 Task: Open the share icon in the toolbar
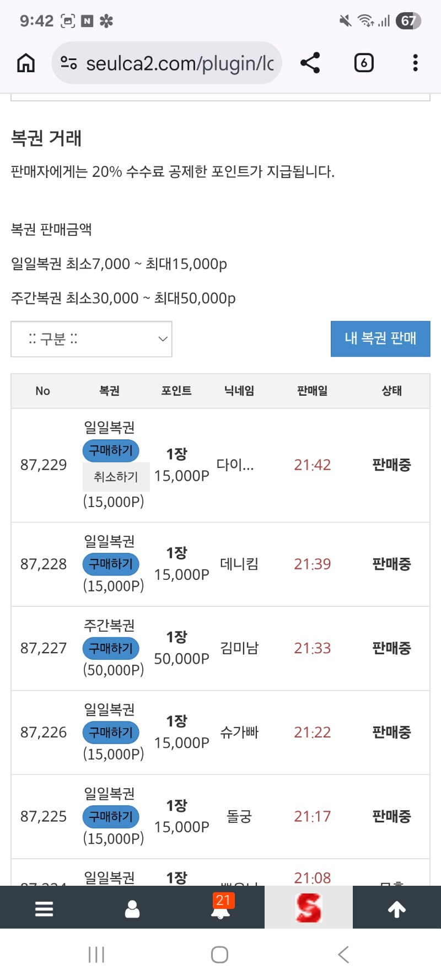pyautogui.click(x=310, y=63)
